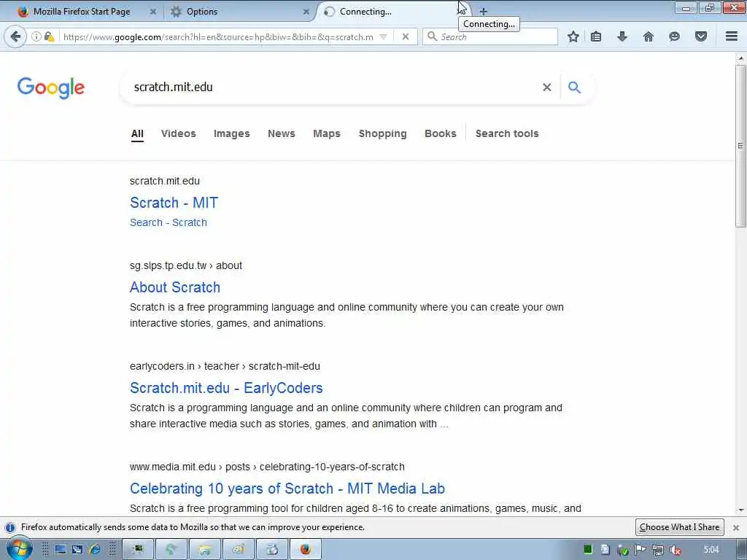
Task: Open Search tools options
Action: click(507, 134)
